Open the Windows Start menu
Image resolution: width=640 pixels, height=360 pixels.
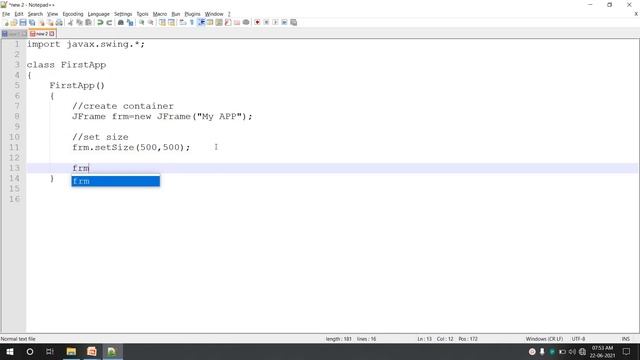coord(10,351)
